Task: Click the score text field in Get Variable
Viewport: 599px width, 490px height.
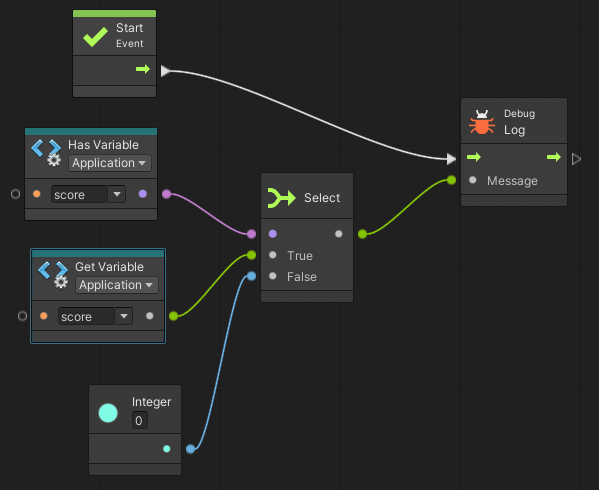Action: click(86, 316)
